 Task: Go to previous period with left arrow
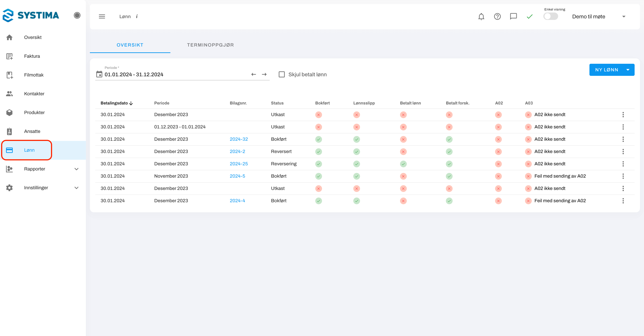pos(254,74)
